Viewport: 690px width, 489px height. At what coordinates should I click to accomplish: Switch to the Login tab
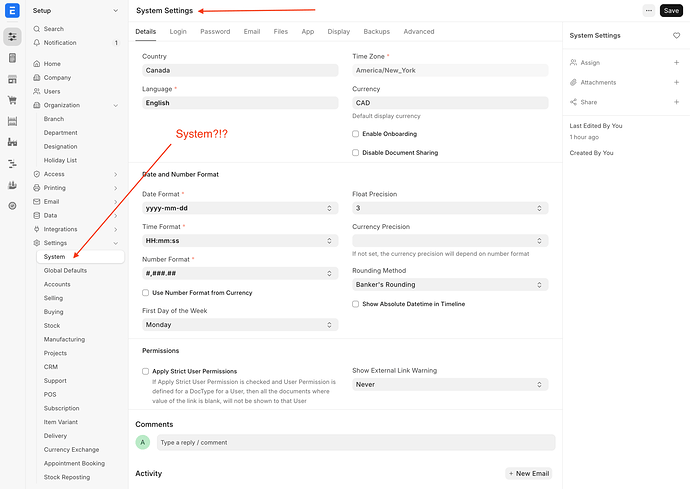[178, 32]
